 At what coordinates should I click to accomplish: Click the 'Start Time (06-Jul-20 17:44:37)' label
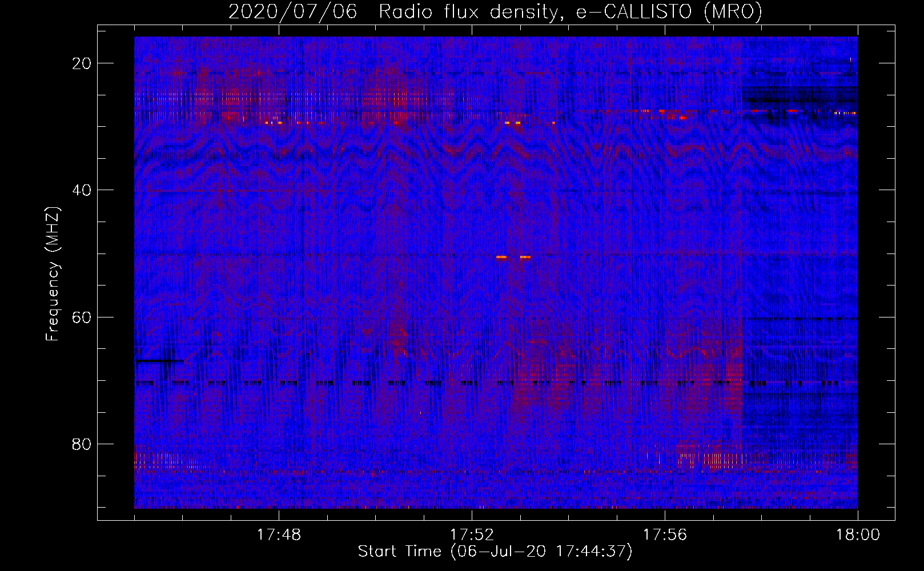495,552
